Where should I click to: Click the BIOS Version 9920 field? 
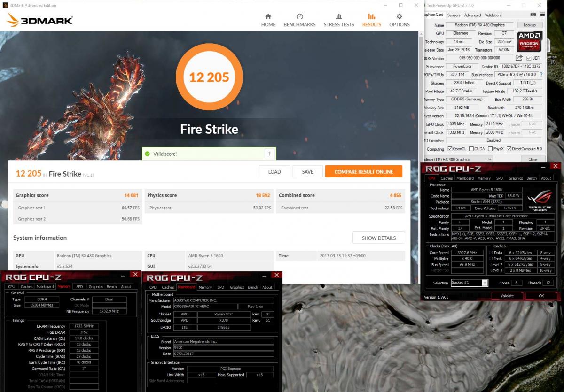pyautogui.click(x=223, y=348)
